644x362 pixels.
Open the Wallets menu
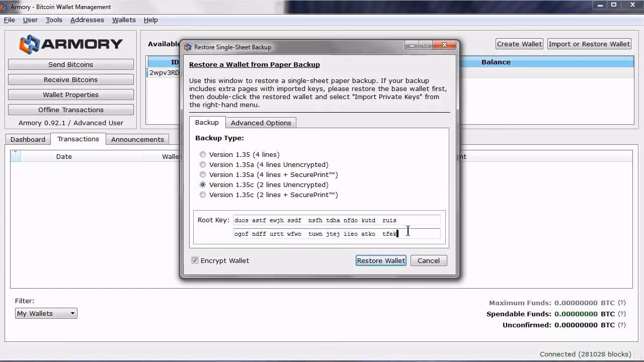coord(124,20)
